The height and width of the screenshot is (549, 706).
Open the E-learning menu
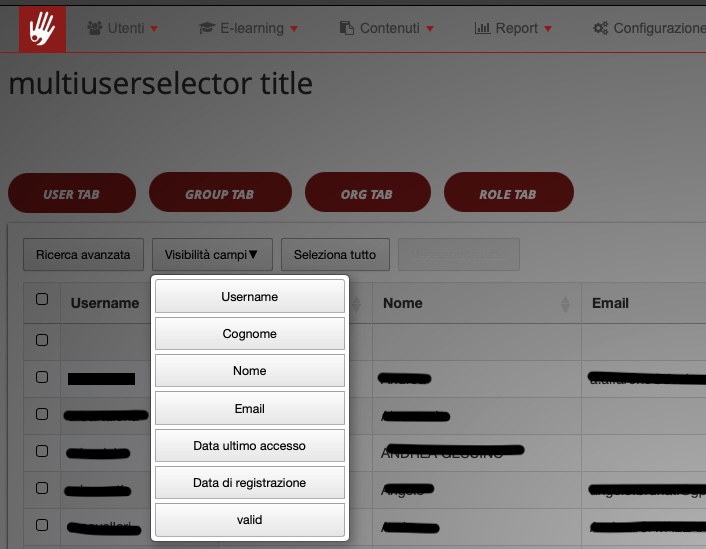click(x=248, y=28)
